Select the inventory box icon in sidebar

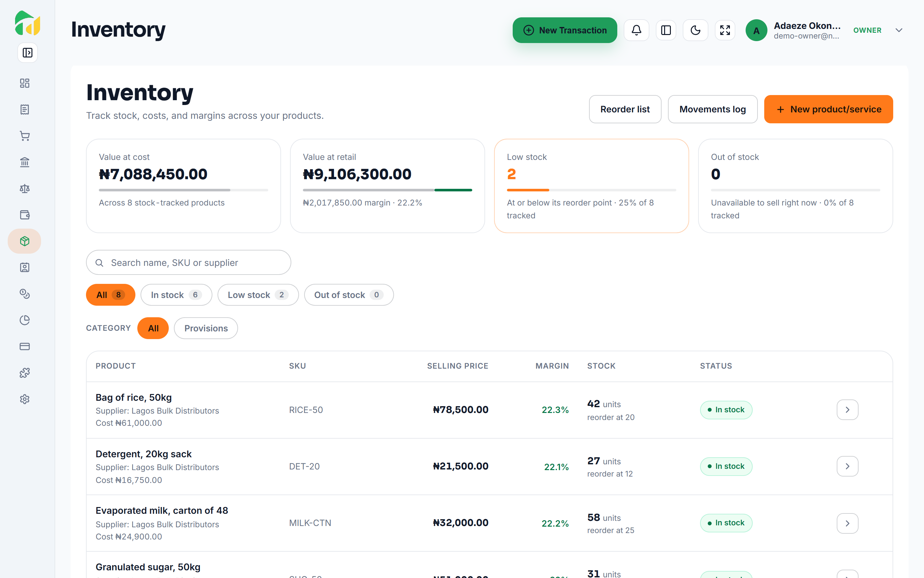pos(25,241)
